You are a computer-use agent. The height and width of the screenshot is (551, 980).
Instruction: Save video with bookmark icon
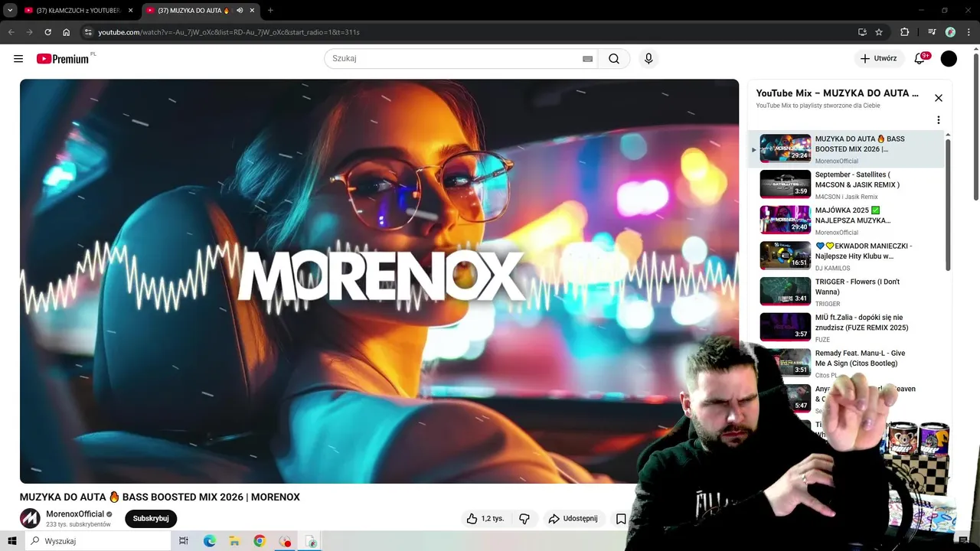click(621, 519)
